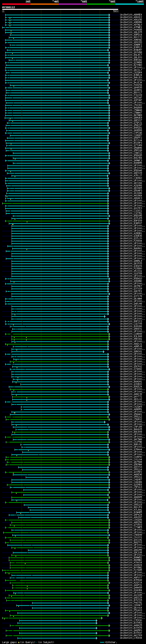Viewport: 146px width, 644px height.
Task: Click the red ~20% identity legend bar
Action: click(x=16, y=4)
